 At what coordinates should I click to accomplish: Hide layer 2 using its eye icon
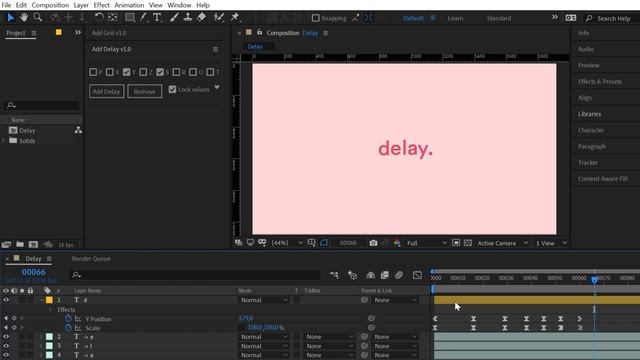click(6, 337)
